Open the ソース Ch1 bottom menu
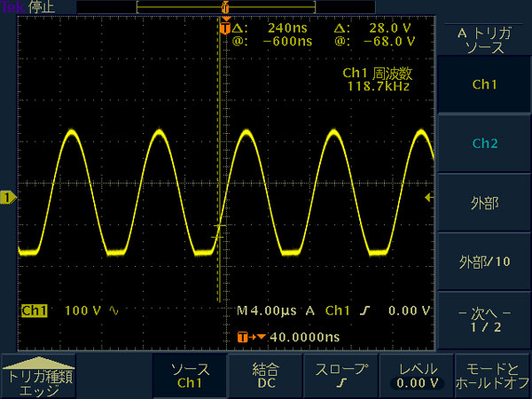Image resolution: width=532 pixels, height=399 pixels. 190,377
